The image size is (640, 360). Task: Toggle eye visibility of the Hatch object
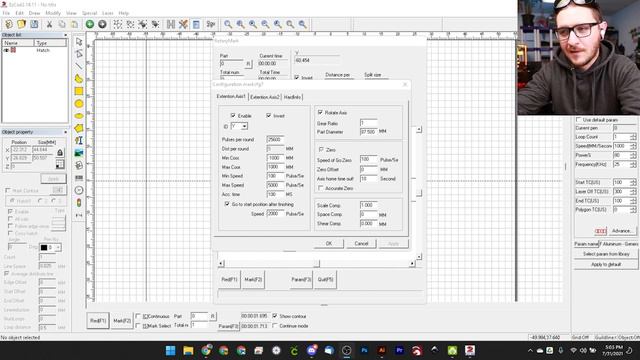(x=6, y=50)
